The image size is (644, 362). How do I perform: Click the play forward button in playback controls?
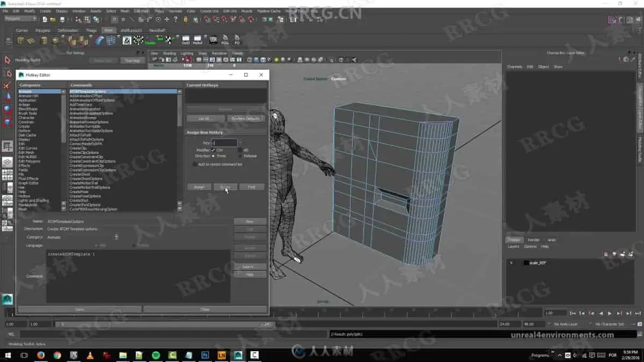coord(610,313)
